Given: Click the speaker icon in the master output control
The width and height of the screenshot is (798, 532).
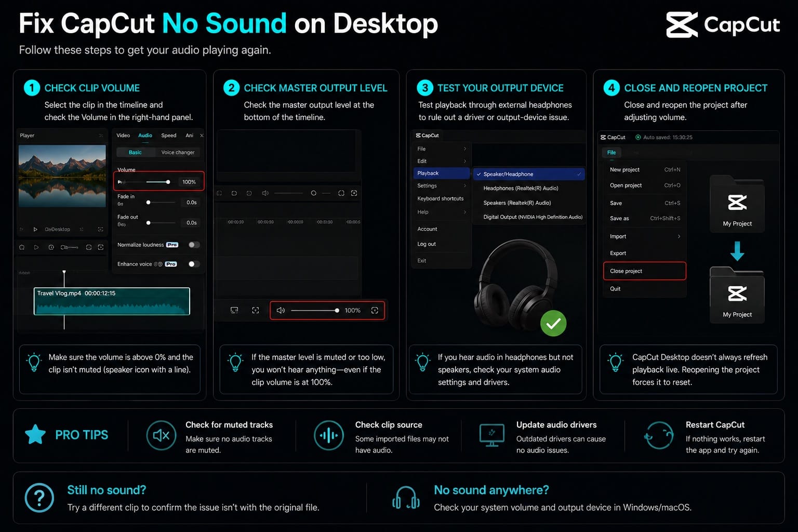Looking at the screenshot, I should [281, 310].
